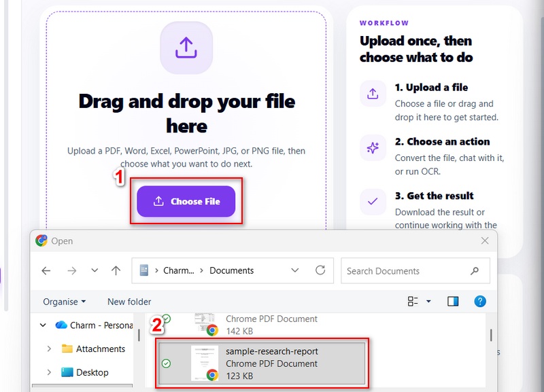The height and width of the screenshot is (392, 544).
Task: Select the Attachments folder in the tree
Action: 93,349
